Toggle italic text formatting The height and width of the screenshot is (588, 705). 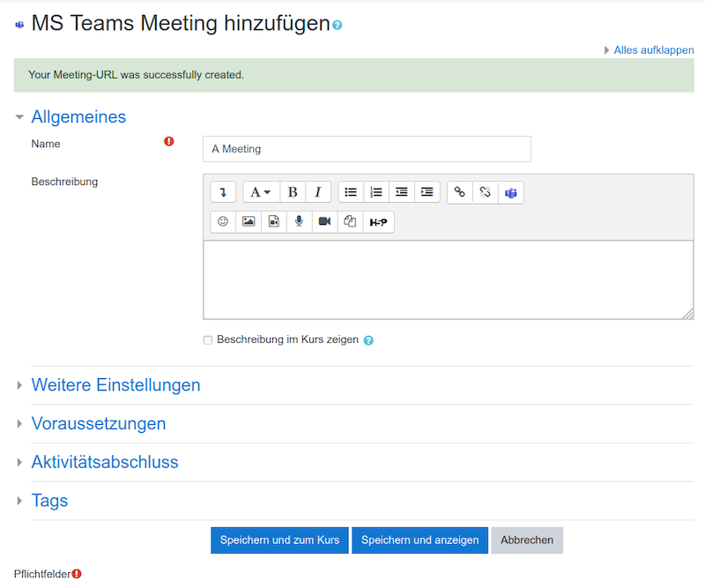(x=318, y=192)
